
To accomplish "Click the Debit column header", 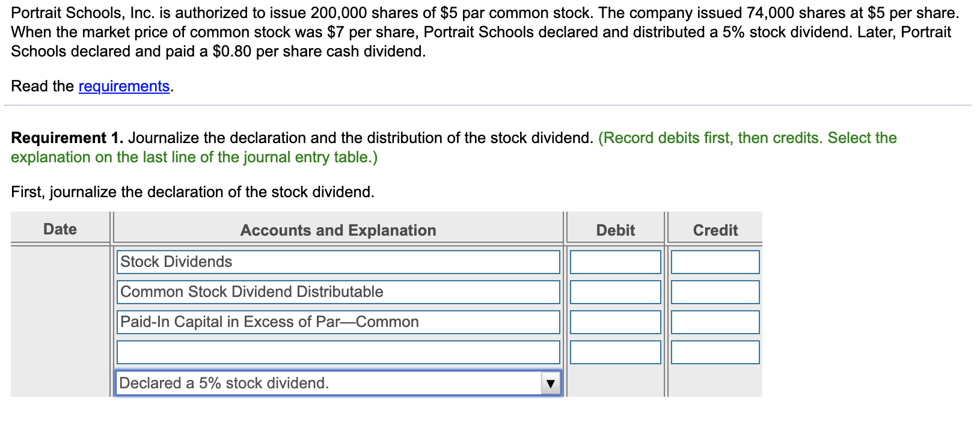I will 616,230.
